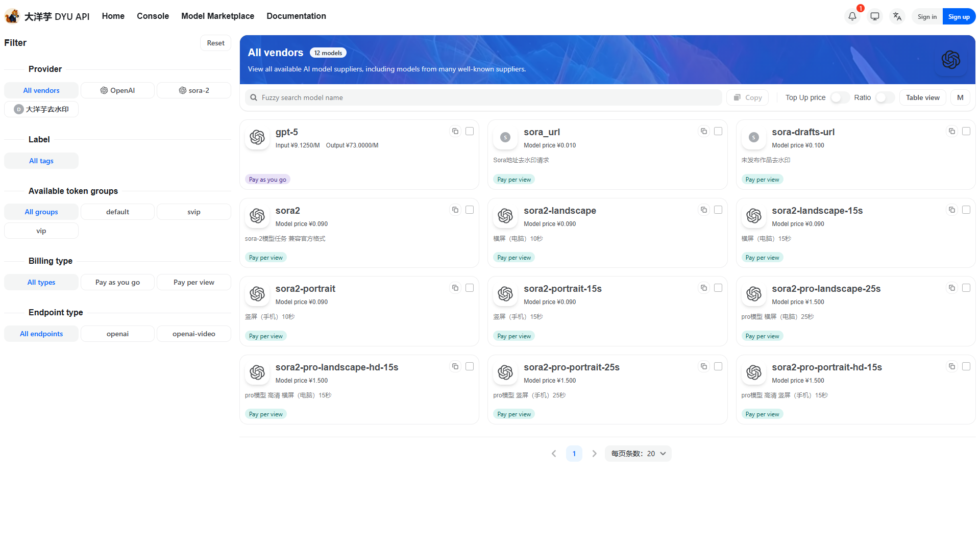980x551 pixels.
Task: Click the next page chevron
Action: point(594,453)
